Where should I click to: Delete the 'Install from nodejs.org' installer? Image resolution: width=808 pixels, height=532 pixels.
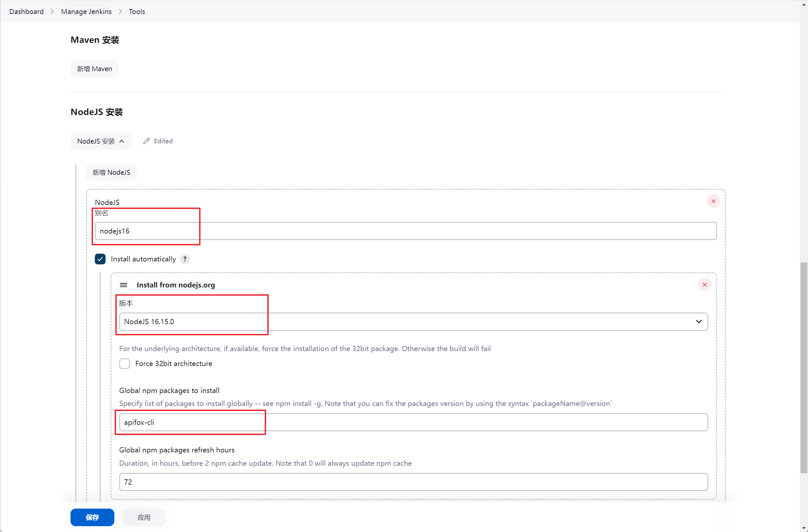(704, 285)
